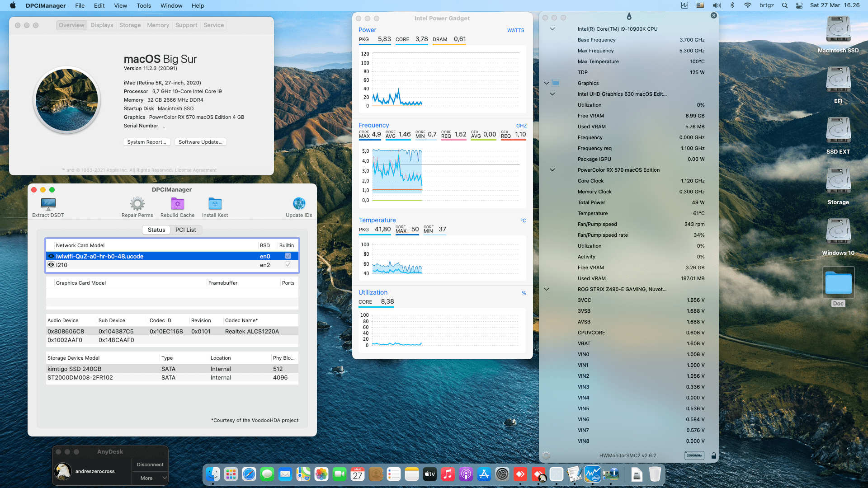Image resolution: width=868 pixels, height=488 pixels.
Task: Click the Wi-Fi icon in menu bar
Action: point(748,5)
